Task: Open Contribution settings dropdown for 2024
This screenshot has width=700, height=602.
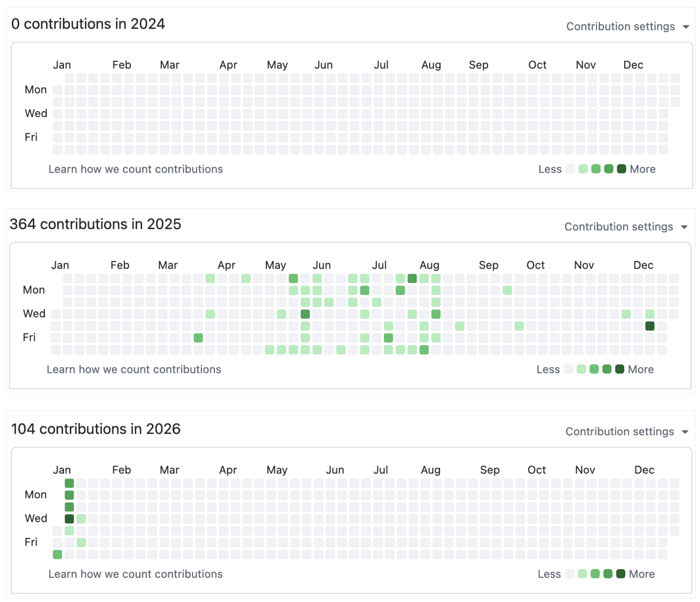Action: [627, 27]
